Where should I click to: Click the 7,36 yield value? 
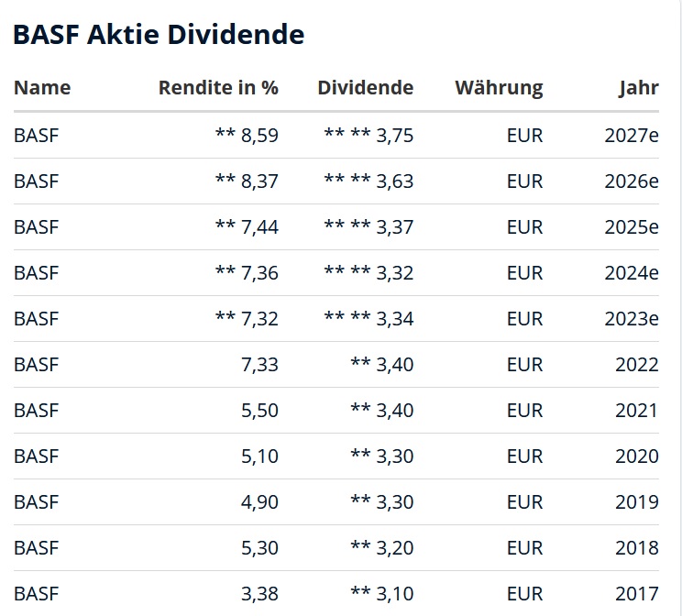(x=259, y=273)
